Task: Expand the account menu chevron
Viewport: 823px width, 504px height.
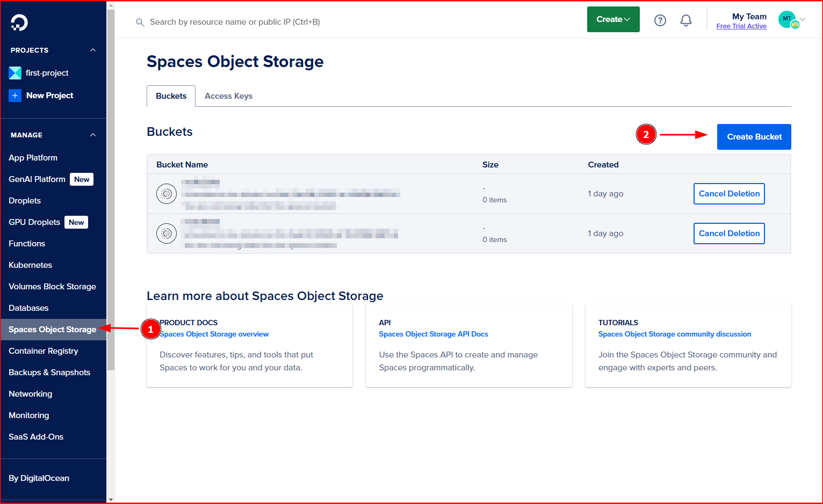Action: 803,19
